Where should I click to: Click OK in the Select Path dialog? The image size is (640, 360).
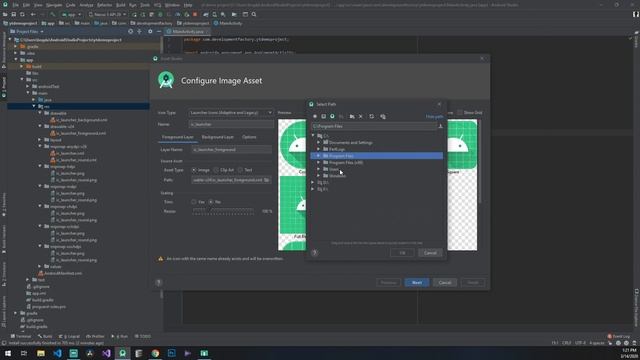pyautogui.click(x=402, y=253)
